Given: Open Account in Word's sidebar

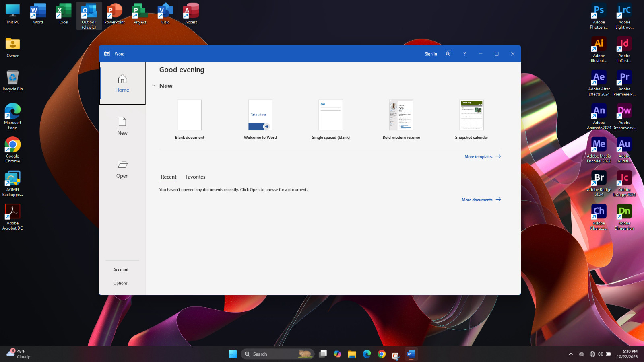Looking at the screenshot, I should [121, 270].
